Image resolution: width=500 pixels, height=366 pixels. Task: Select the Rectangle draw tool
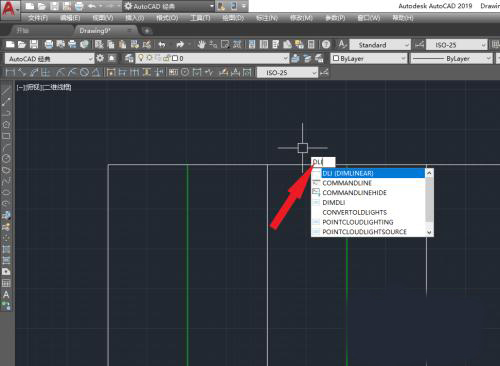click(6, 136)
